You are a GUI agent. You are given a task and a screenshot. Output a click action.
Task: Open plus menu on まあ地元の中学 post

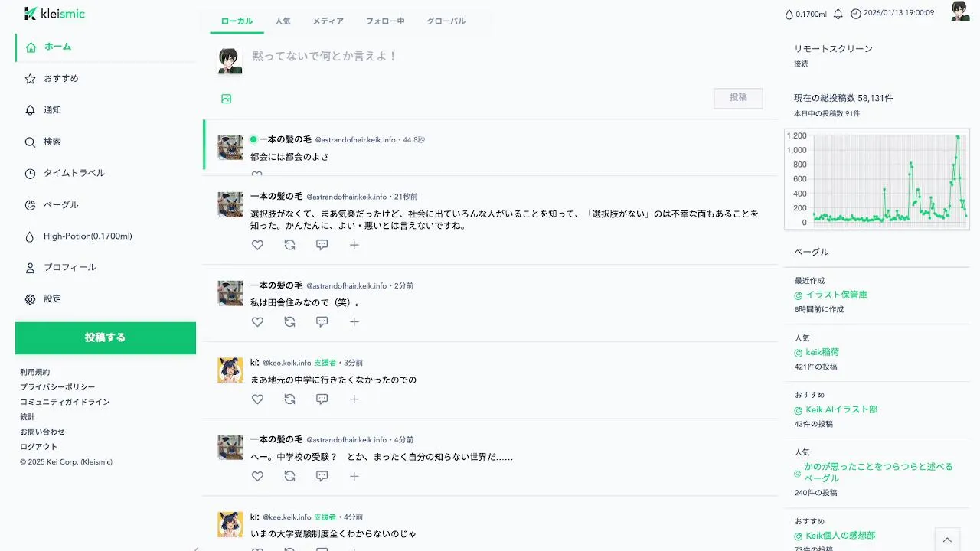[354, 399]
